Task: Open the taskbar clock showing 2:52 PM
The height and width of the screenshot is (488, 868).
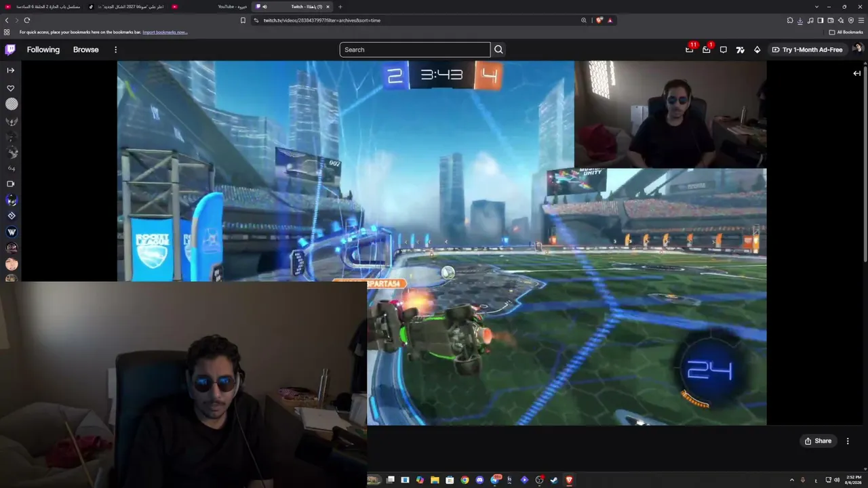Action: (x=853, y=480)
